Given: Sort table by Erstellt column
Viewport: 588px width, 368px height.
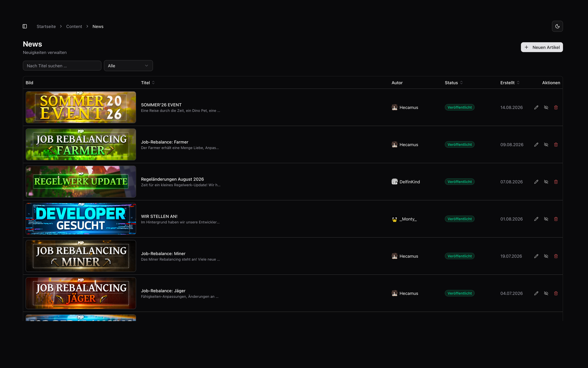Looking at the screenshot, I should [510, 83].
